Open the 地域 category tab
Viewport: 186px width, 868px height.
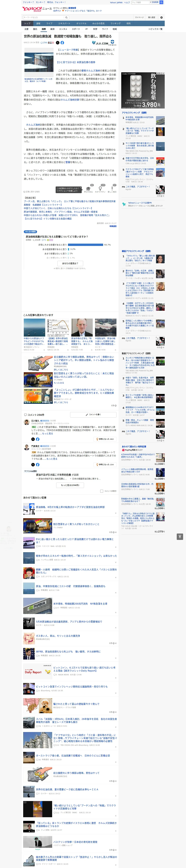(x=114, y=29)
